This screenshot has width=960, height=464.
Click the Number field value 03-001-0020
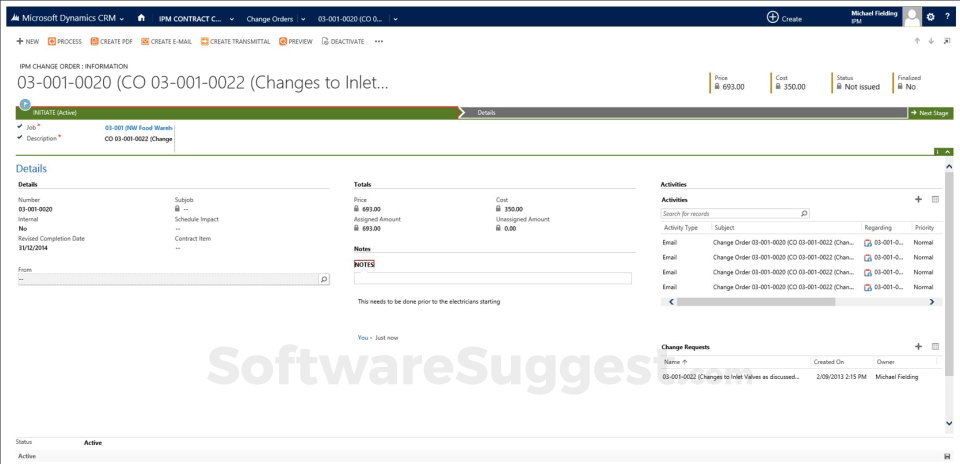[35, 209]
